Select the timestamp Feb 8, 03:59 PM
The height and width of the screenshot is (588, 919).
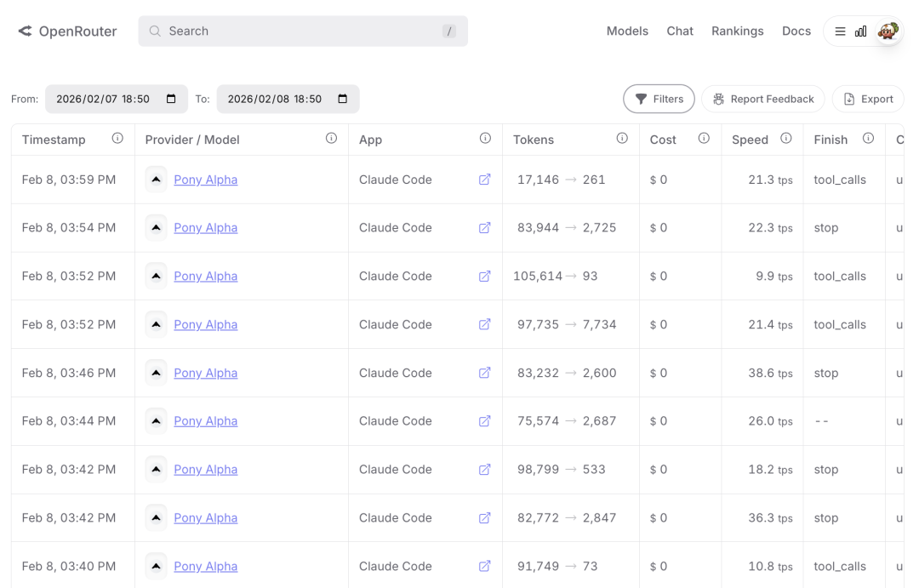click(69, 180)
